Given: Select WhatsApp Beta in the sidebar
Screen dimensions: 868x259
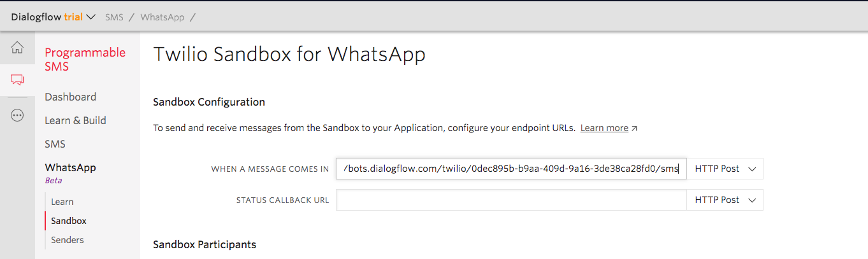Looking at the screenshot, I should [70, 172].
